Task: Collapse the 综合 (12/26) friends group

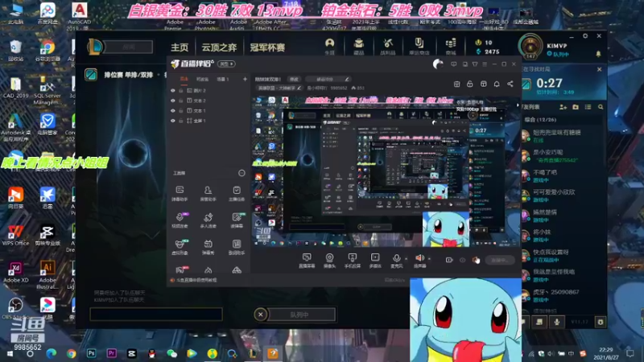Action: coord(539,119)
